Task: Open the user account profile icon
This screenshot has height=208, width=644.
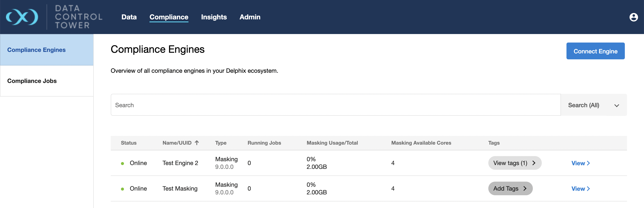Action: (x=633, y=17)
